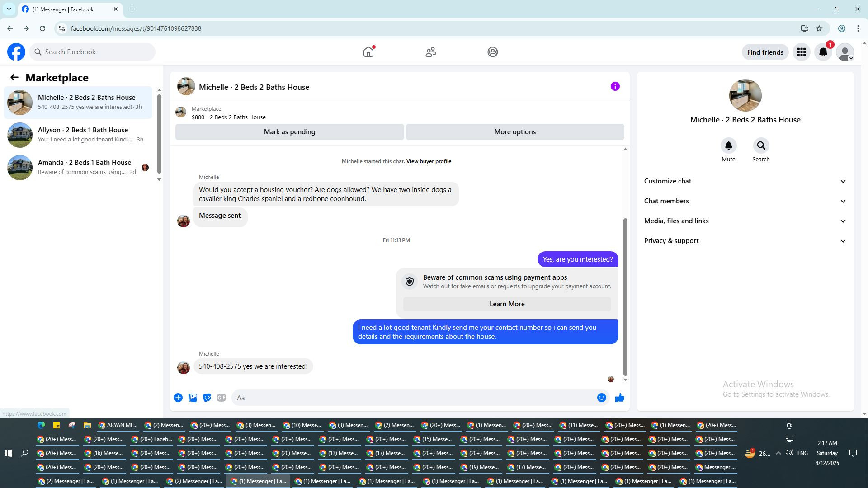The width and height of the screenshot is (868, 488).
Task: Click the Search Facebook field
Action: coord(93,52)
